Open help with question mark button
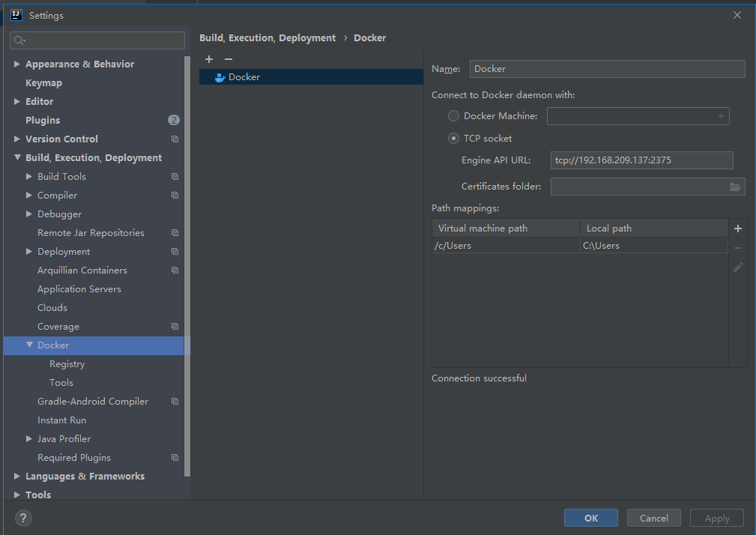 point(23,518)
